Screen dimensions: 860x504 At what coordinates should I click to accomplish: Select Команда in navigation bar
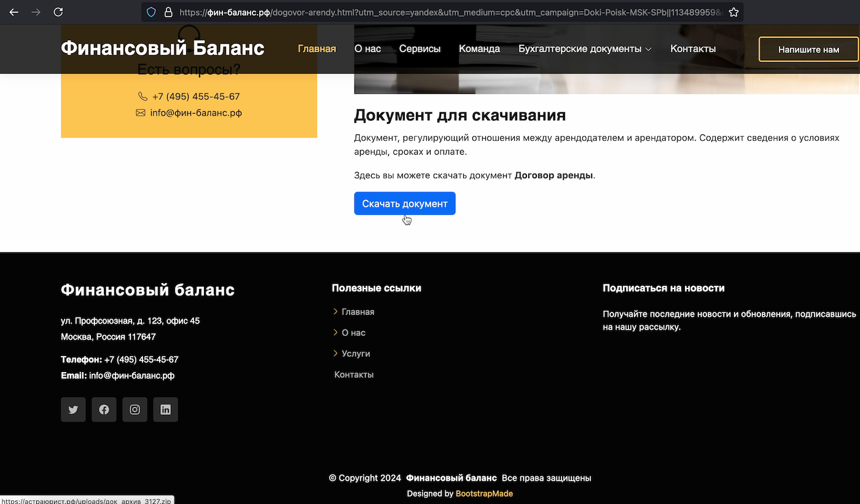coord(479,49)
